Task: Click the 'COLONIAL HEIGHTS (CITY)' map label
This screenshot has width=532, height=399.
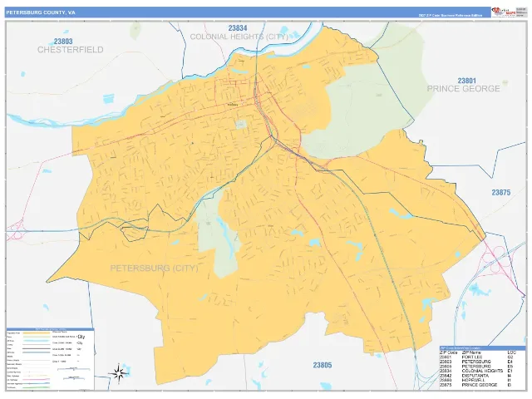Action: pos(239,37)
